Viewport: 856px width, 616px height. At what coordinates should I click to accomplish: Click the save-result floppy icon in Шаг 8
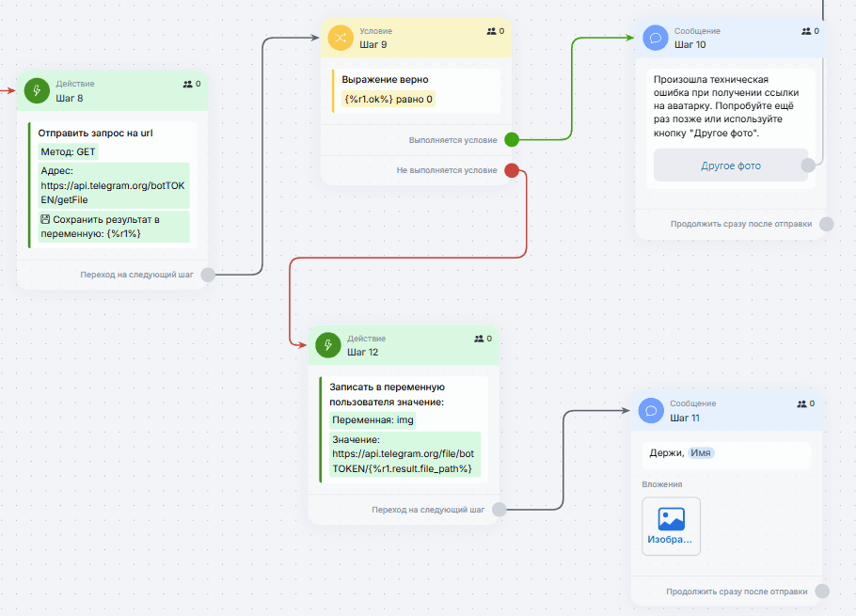[x=45, y=219]
